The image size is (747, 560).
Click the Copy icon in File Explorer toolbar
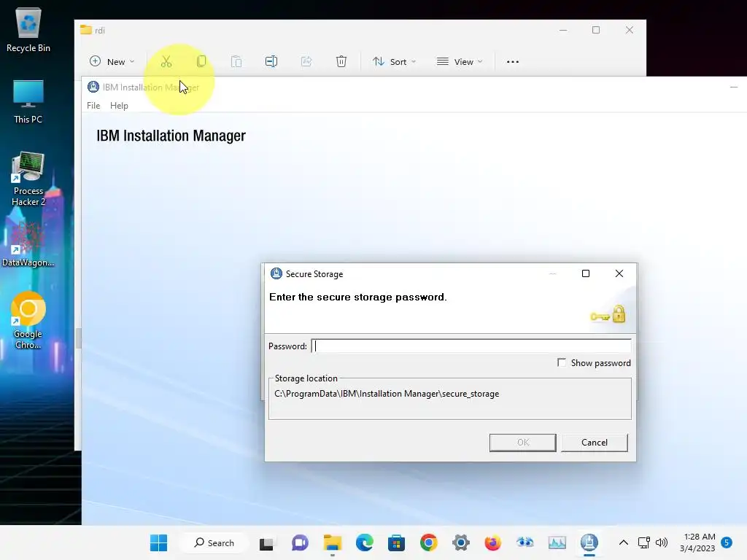[x=201, y=61]
